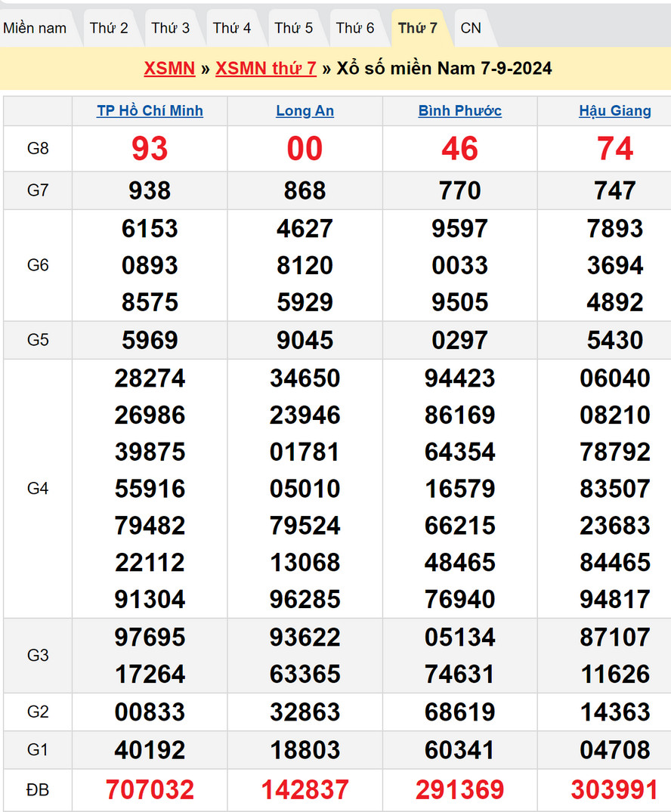Switch to the CN tab
671x812 pixels.
tap(471, 28)
